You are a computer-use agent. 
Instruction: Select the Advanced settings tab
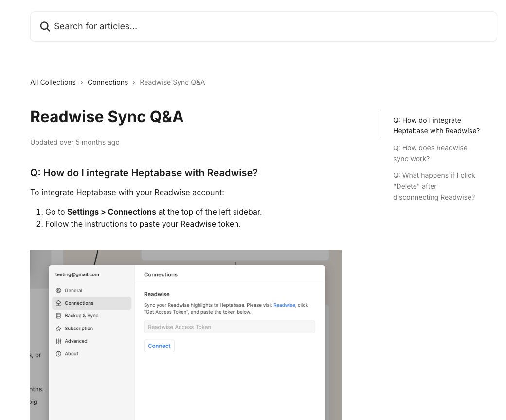point(76,341)
